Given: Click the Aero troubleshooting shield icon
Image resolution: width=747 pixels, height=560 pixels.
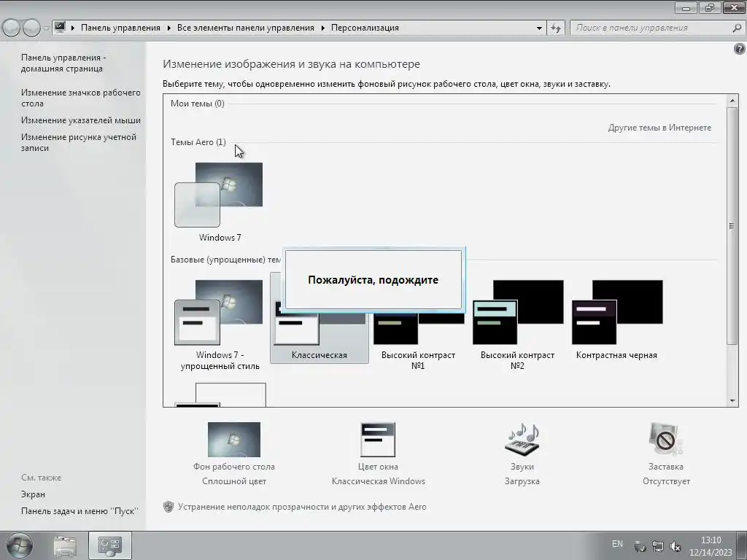Looking at the screenshot, I should click(x=169, y=507).
